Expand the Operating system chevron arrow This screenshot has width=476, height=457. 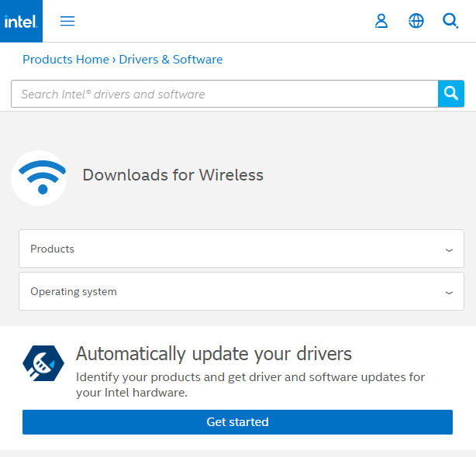tap(449, 293)
